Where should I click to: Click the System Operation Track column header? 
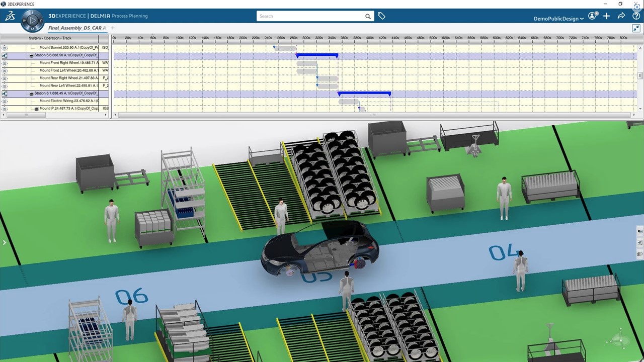(x=50, y=38)
